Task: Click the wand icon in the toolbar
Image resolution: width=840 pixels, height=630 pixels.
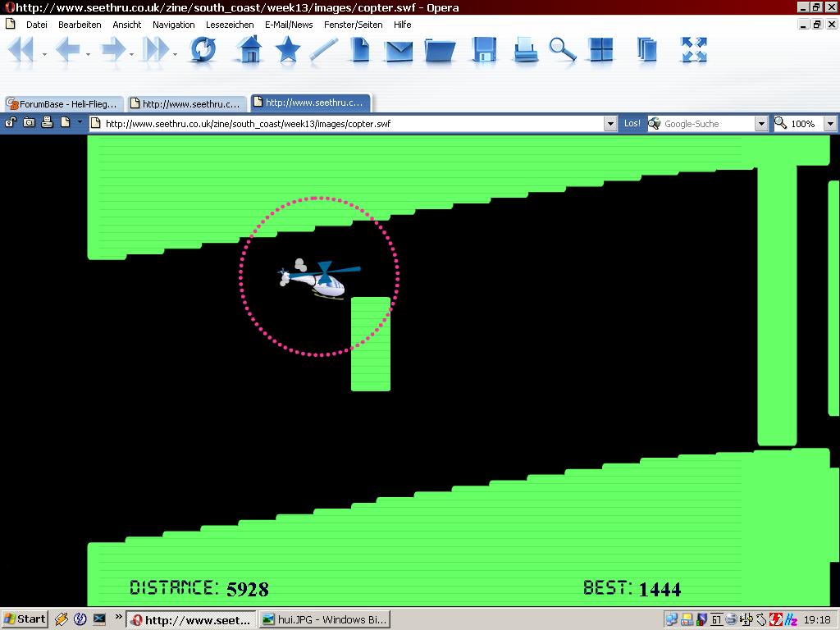Action: [x=323, y=50]
